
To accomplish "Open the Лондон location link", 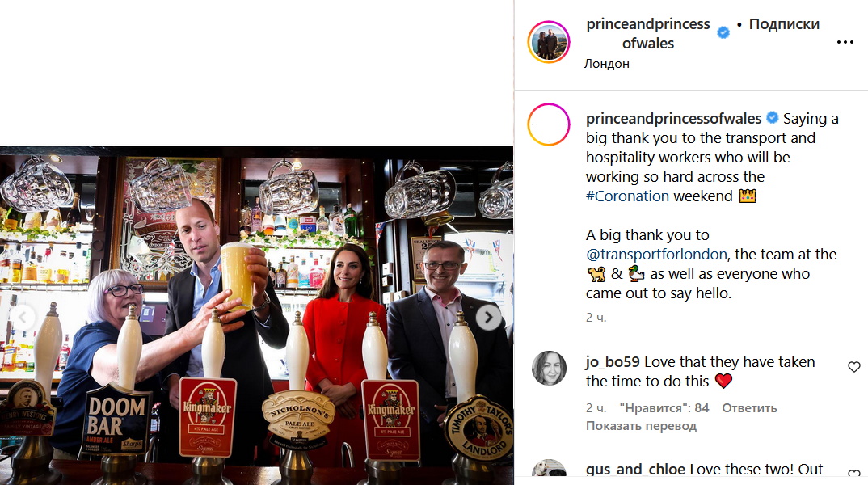I will [x=606, y=64].
